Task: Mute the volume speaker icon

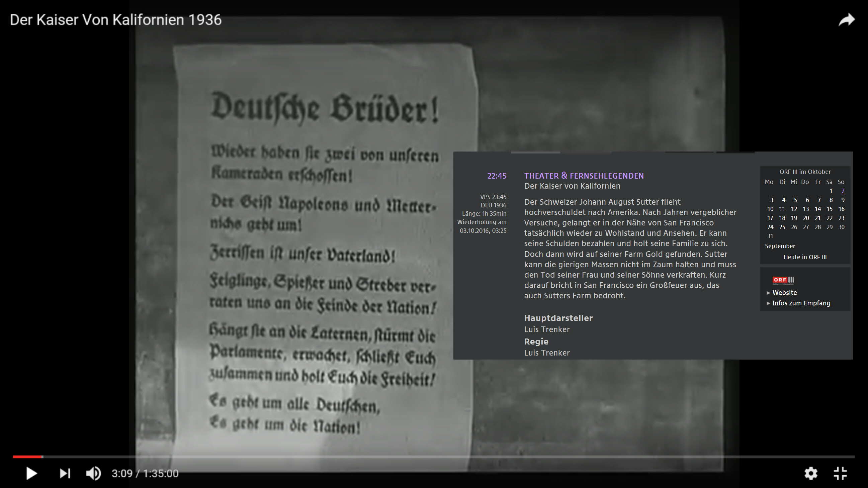Action: [x=93, y=473]
